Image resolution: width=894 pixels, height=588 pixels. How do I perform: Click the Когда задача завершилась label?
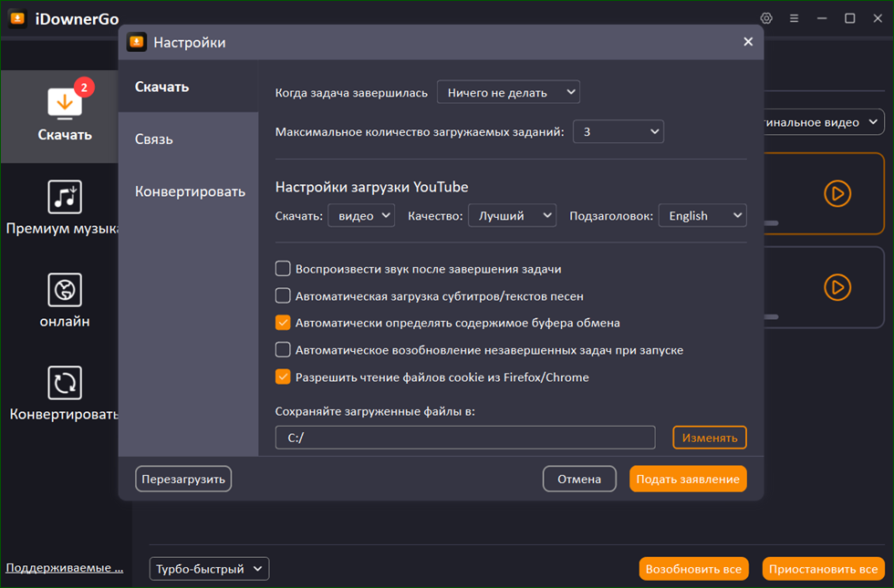pos(351,93)
